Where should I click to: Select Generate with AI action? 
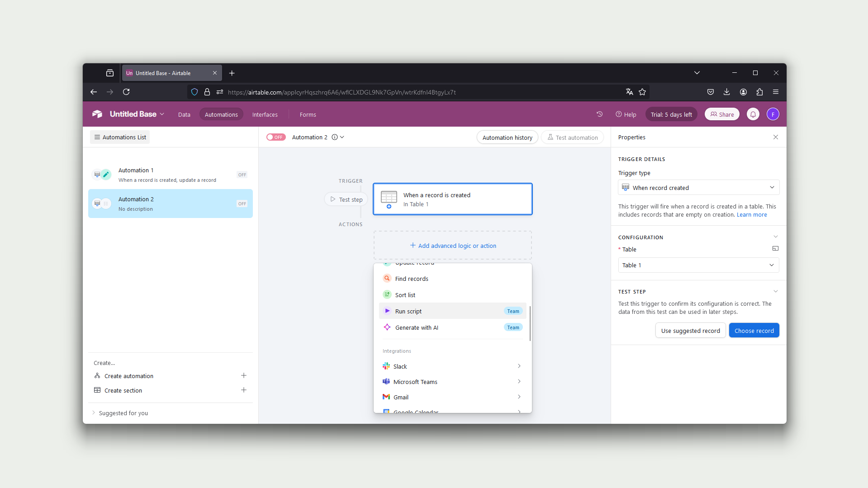pyautogui.click(x=453, y=327)
